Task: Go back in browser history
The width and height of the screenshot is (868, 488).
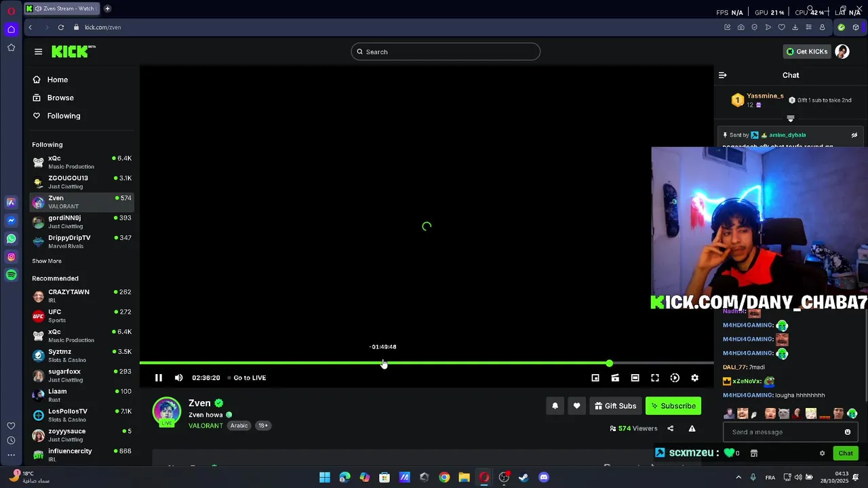Action: pyautogui.click(x=30, y=27)
